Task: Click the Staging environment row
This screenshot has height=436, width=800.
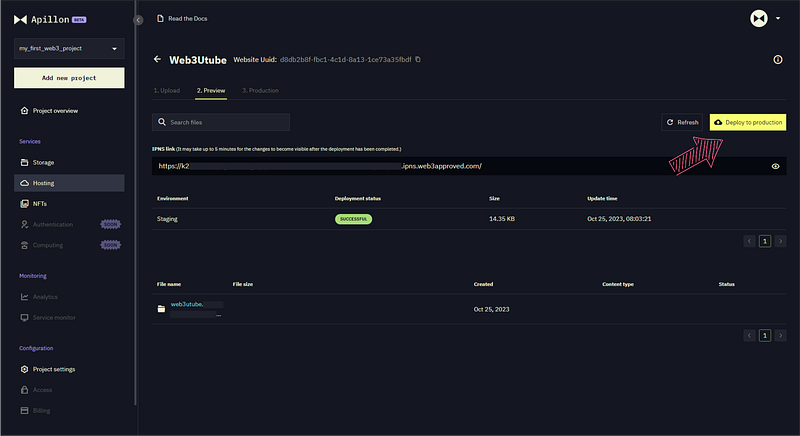Action: point(469,219)
